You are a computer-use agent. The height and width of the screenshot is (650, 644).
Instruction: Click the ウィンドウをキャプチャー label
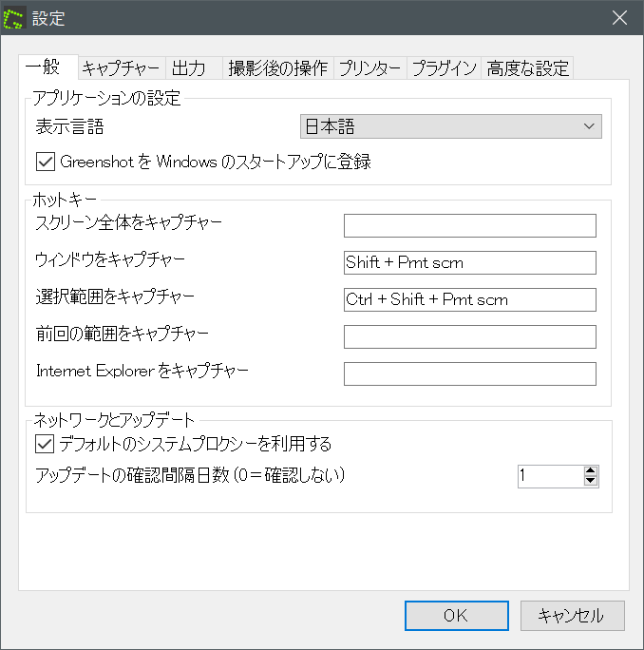[110, 260]
